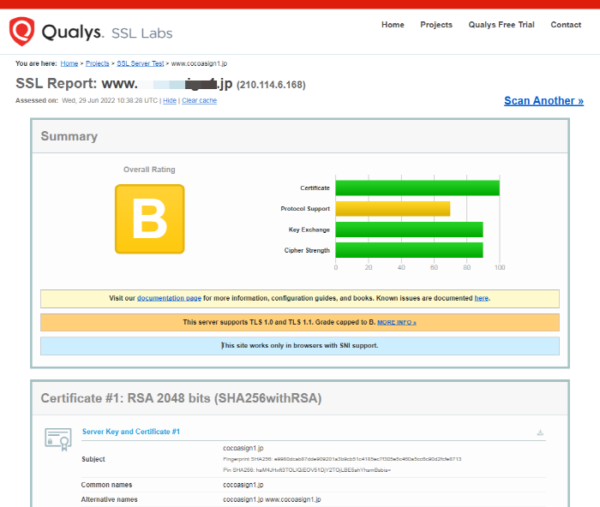Click the SSL Server Test breadcrumb link

click(140, 64)
